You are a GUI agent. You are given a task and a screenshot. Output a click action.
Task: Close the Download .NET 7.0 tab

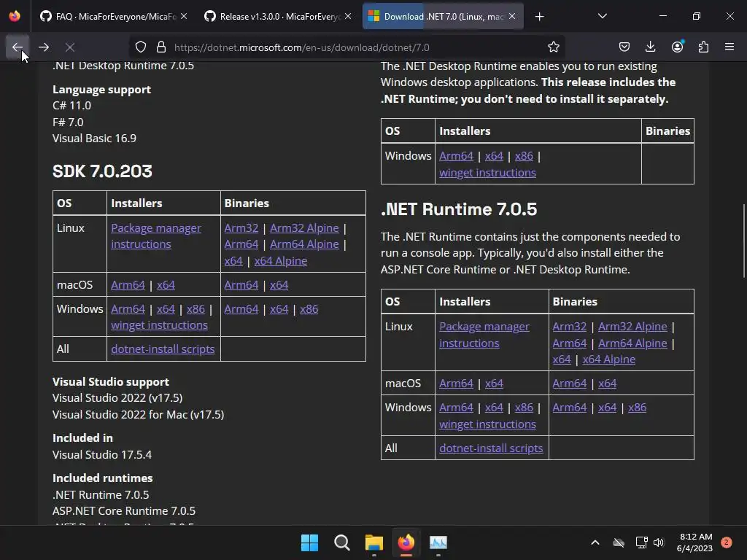tap(512, 16)
